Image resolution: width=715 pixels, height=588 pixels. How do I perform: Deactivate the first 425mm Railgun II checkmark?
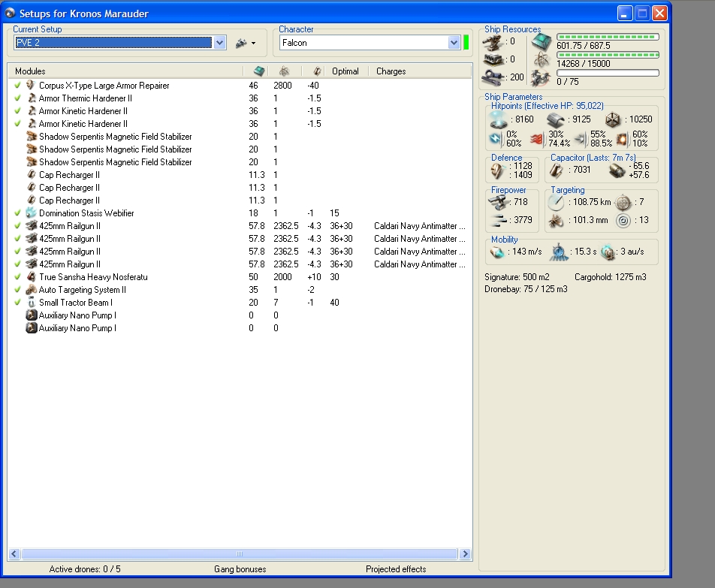tap(17, 226)
